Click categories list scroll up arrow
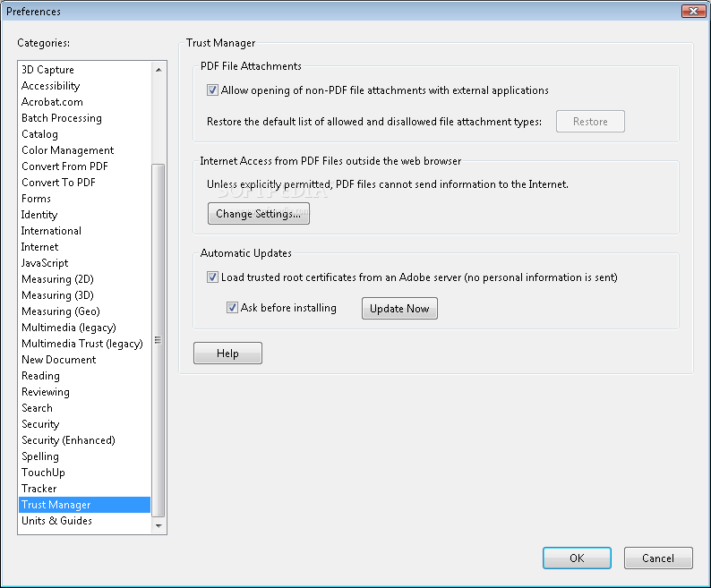Image resolution: width=711 pixels, height=588 pixels. (x=158, y=70)
